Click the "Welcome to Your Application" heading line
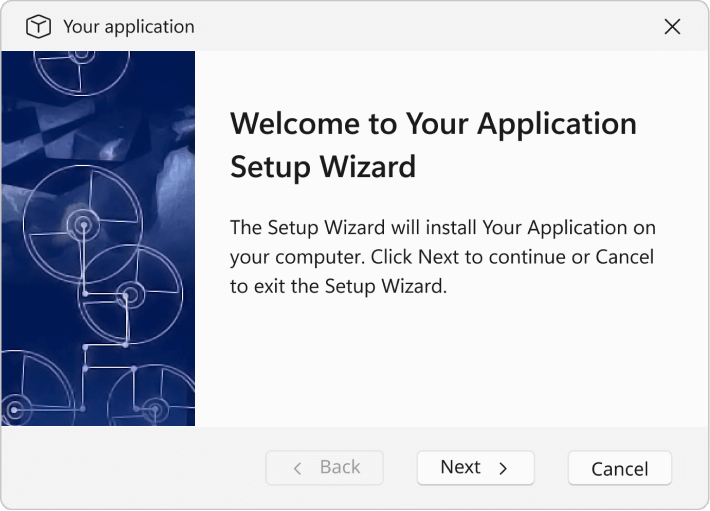Screen dimensions: 710x511 coord(433,124)
